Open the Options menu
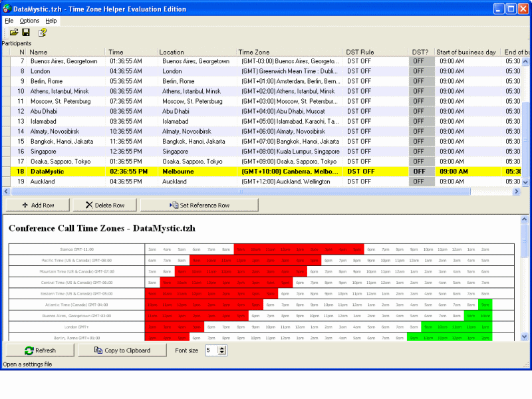This screenshot has height=399, width=532. click(30, 21)
